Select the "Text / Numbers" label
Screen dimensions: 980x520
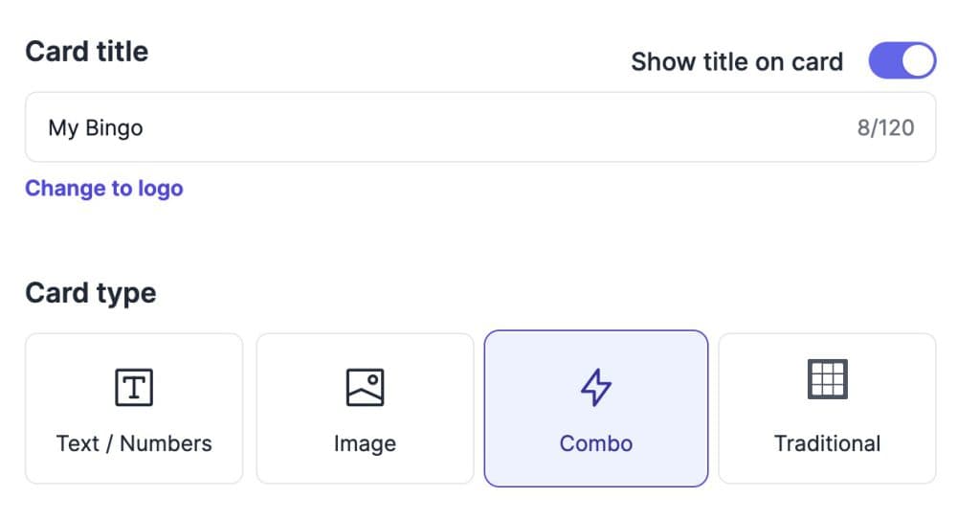pos(134,443)
